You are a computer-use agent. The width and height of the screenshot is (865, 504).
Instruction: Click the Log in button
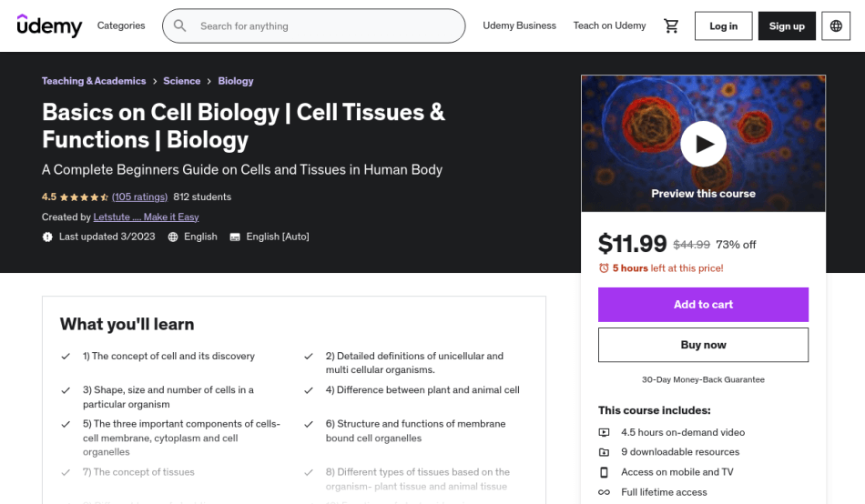click(x=723, y=25)
